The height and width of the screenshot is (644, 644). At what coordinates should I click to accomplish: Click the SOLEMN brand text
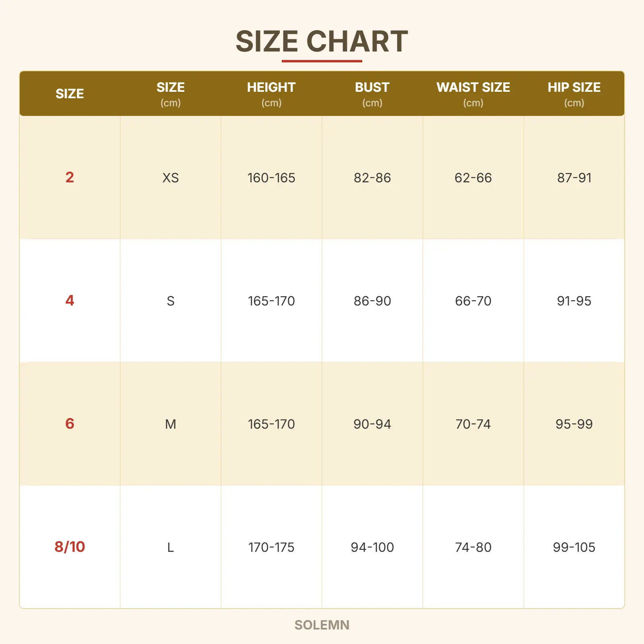point(322,625)
